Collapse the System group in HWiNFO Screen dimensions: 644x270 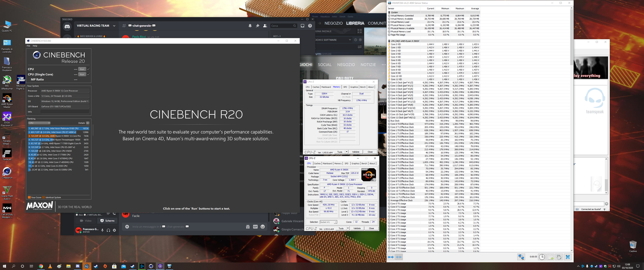(x=390, y=13)
